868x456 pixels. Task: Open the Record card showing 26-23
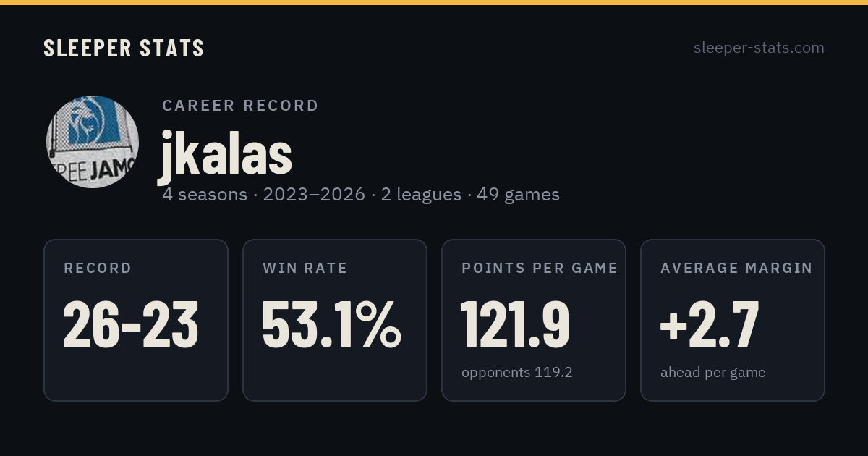point(136,320)
